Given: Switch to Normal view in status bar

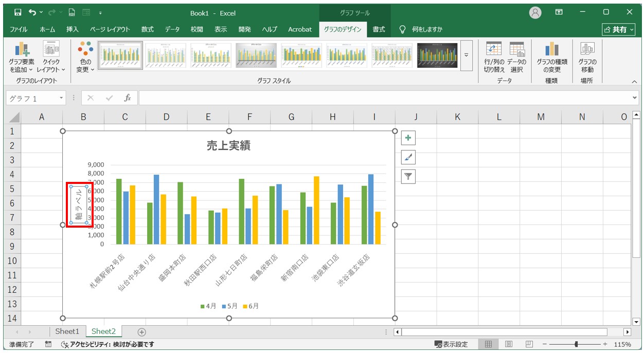Looking at the screenshot, I should (x=489, y=344).
